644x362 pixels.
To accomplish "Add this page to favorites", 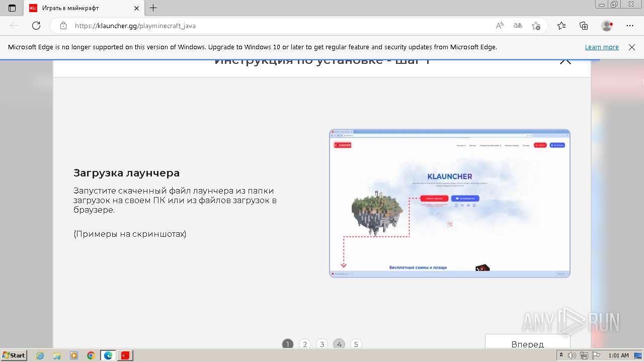I will (536, 26).
